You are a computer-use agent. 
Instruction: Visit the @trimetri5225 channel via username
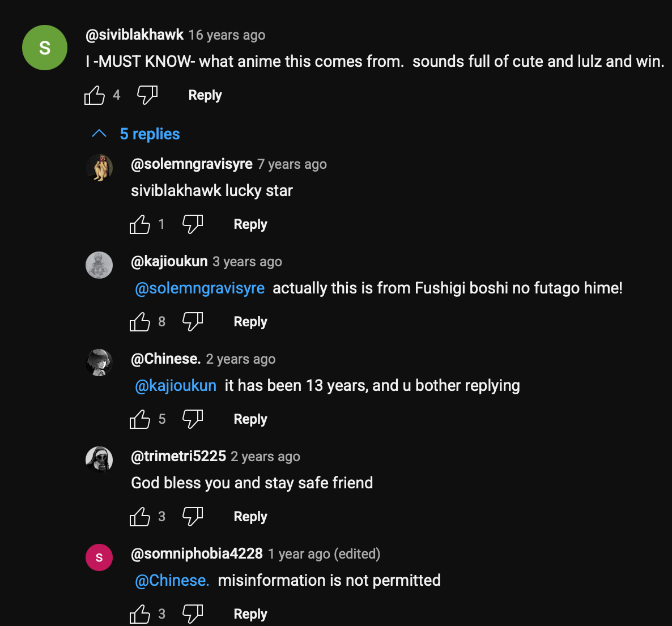coord(178,457)
